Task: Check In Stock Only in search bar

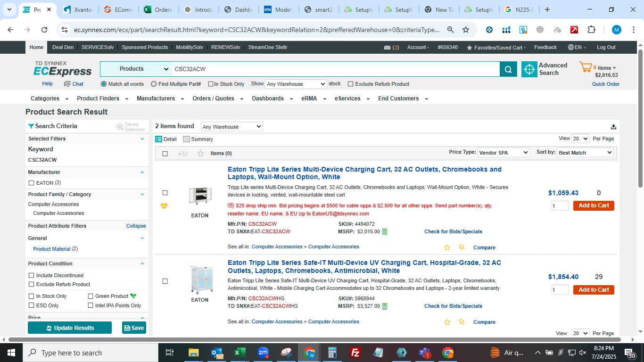Action: (x=210, y=84)
